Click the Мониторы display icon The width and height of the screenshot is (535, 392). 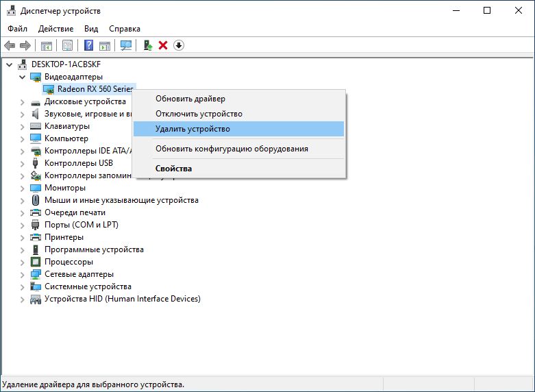click(x=36, y=188)
